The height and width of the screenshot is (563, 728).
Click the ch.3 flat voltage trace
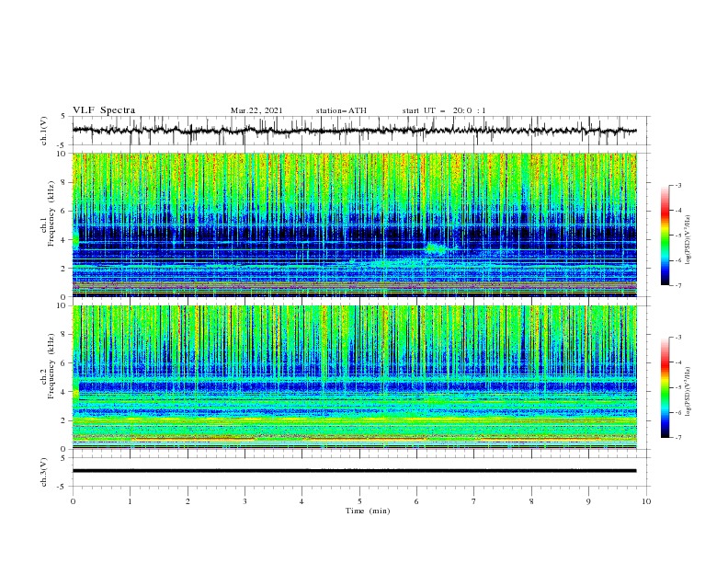tap(354, 471)
